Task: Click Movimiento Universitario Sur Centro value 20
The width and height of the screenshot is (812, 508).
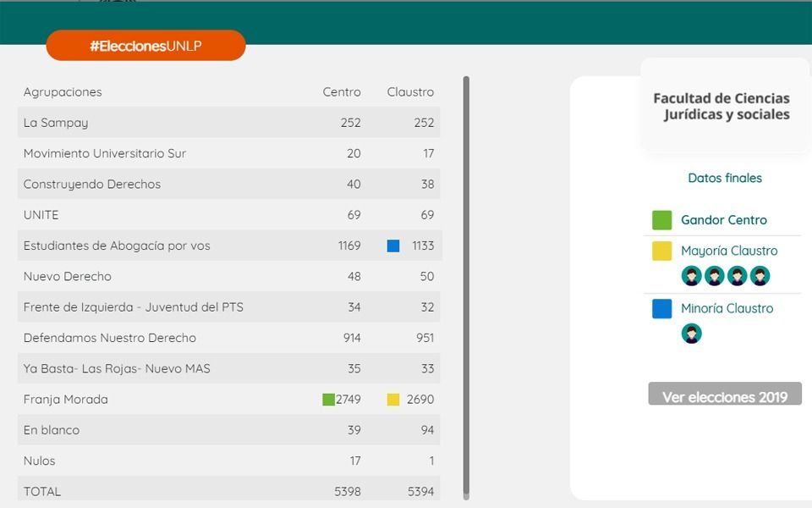Action: [354, 153]
